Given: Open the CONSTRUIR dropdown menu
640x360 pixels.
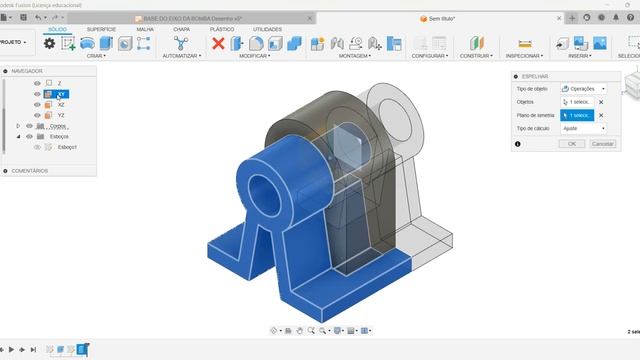Looking at the screenshot, I should coord(476,56).
